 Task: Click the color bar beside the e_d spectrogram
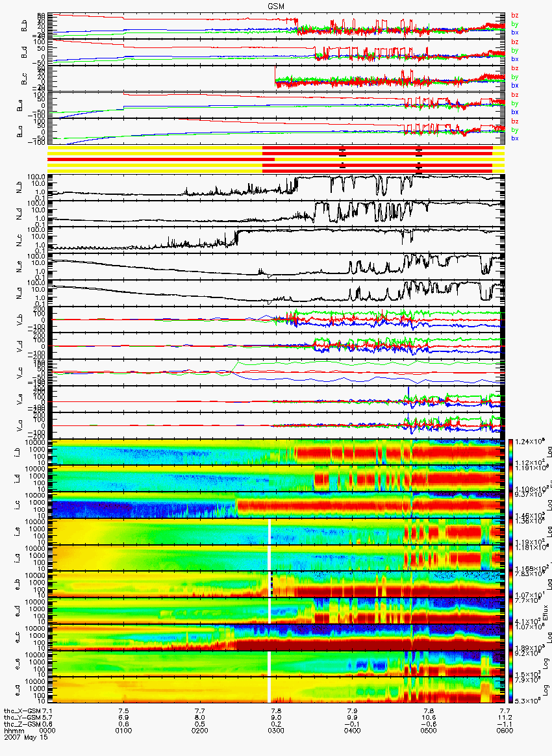pyautogui.click(x=511, y=611)
